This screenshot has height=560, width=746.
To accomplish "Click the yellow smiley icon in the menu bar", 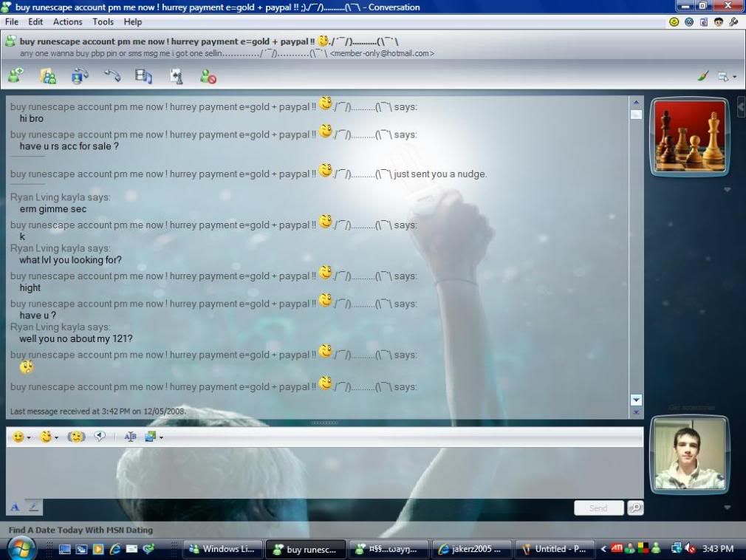I will pos(674,22).
